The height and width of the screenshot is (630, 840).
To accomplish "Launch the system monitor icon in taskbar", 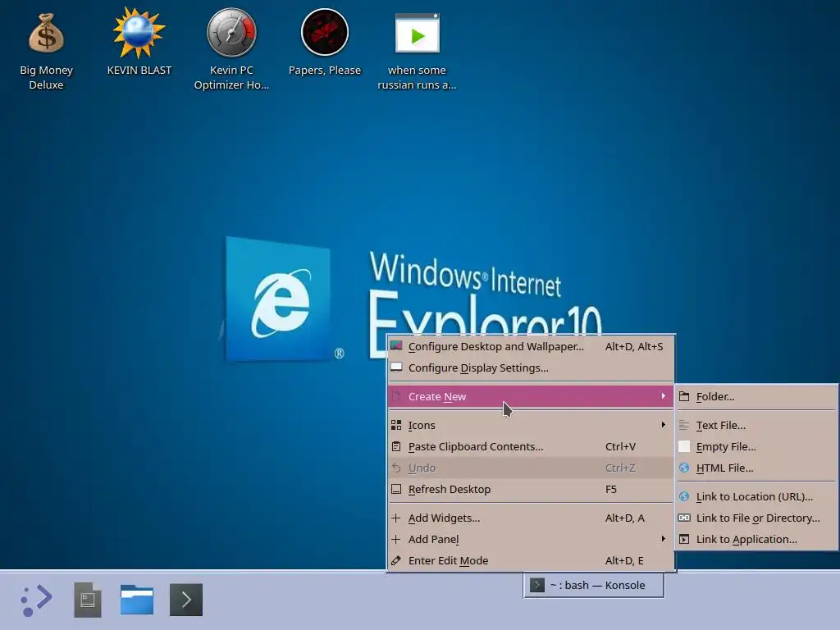I will [x=87, y=600].
